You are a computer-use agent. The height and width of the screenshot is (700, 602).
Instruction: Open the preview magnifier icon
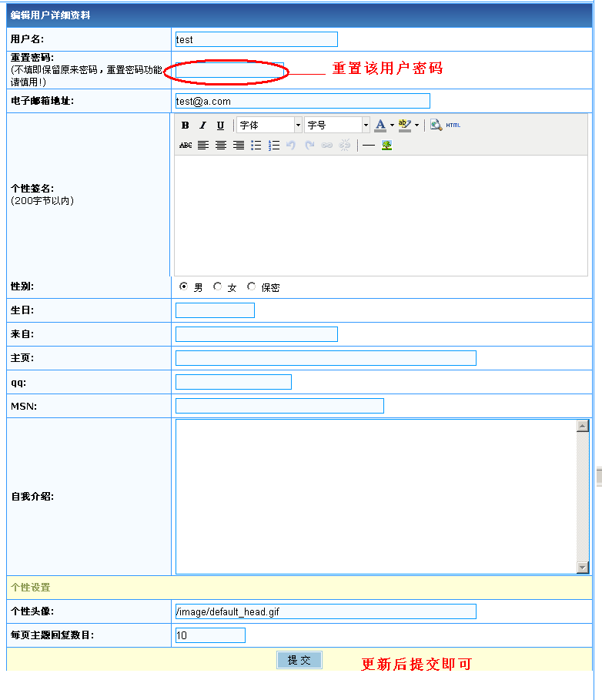(x=436, y=125)
